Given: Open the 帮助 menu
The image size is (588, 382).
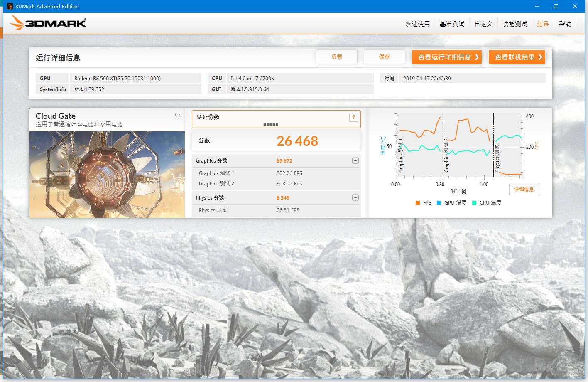Looking at the screenshot, I should tap(565, 23).
